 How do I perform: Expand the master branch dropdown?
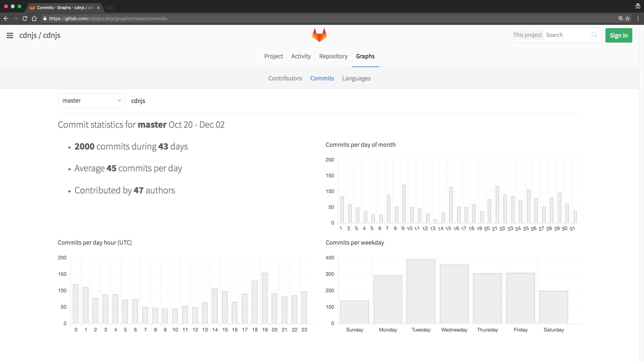pos(92,101)
